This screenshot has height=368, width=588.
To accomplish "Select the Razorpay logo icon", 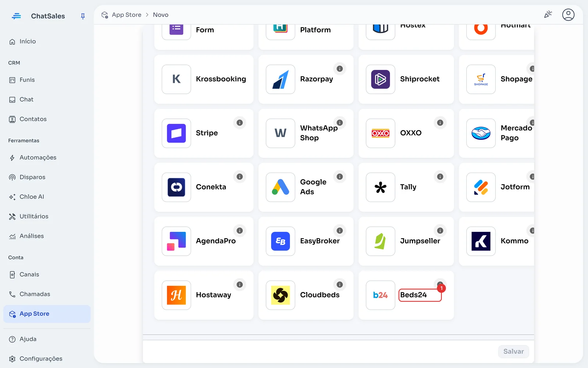I will click(x=280, y=79).
